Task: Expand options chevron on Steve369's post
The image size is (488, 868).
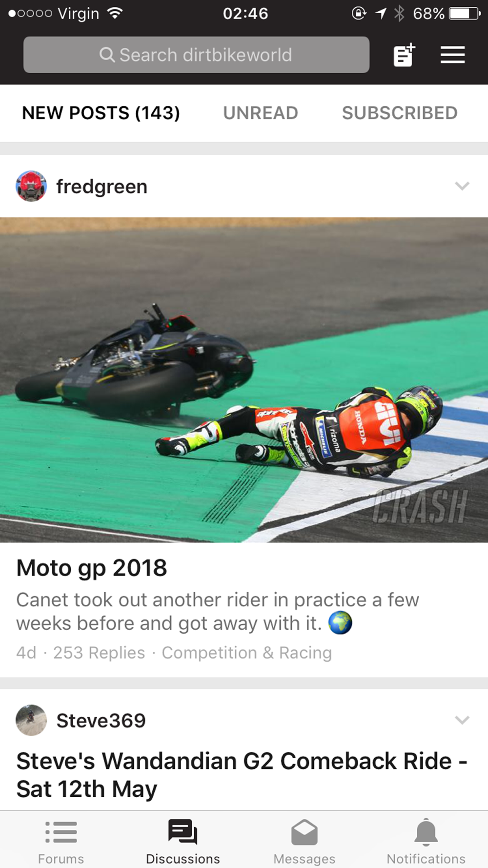Action: click(462, 720)
